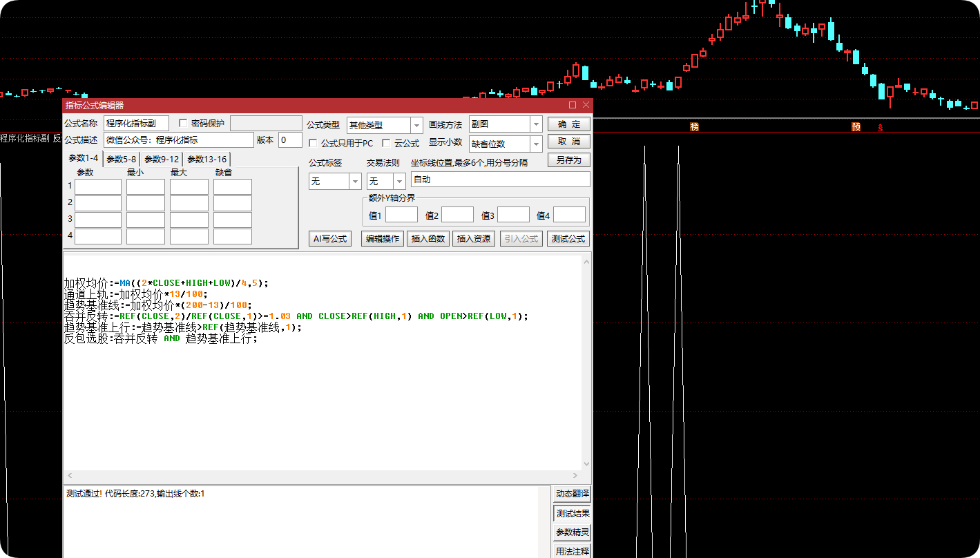Click the 值2 input box
This screenshot has width=980, height=558.
click(457, 215)
